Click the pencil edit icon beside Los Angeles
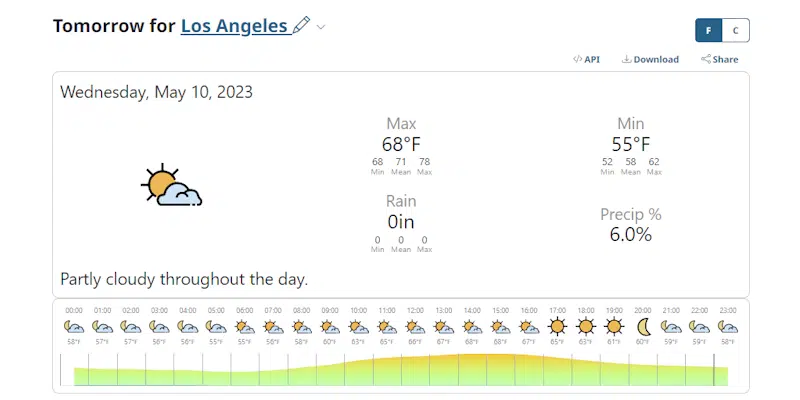This screenshot has height=400, width=800. 301,26
